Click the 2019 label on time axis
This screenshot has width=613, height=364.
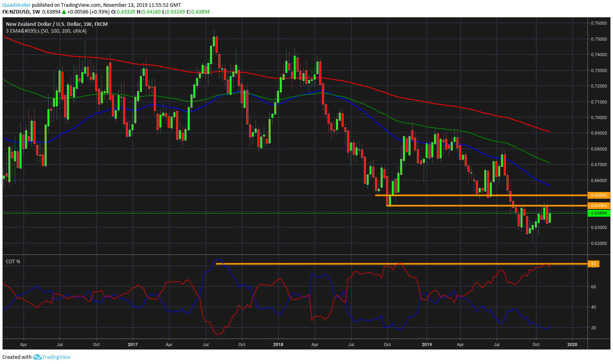click(x=427, y=344)
